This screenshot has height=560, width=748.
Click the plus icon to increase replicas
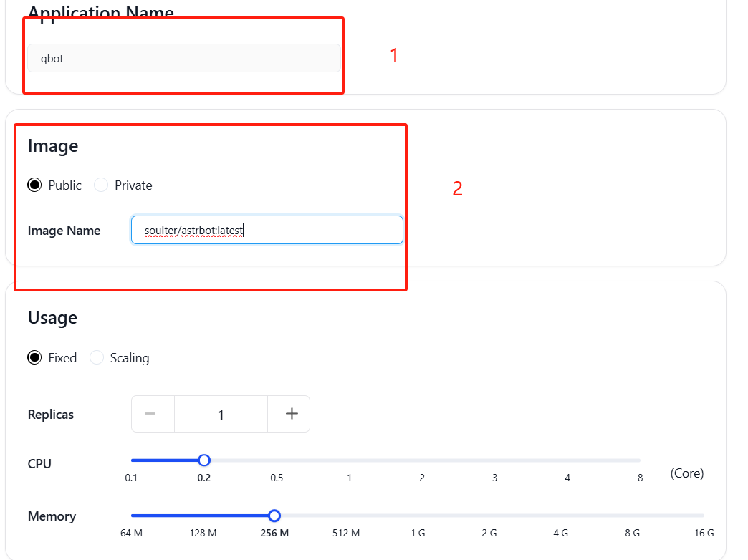[292, 414]
